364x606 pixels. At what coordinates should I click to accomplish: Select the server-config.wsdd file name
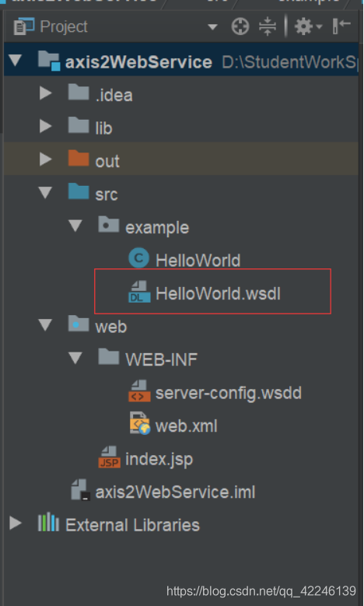click(229, 394)
